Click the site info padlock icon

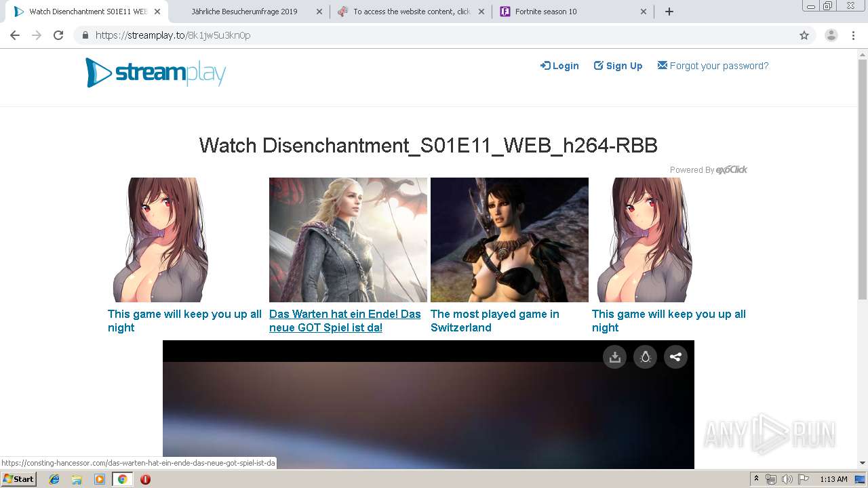(85, 35)
